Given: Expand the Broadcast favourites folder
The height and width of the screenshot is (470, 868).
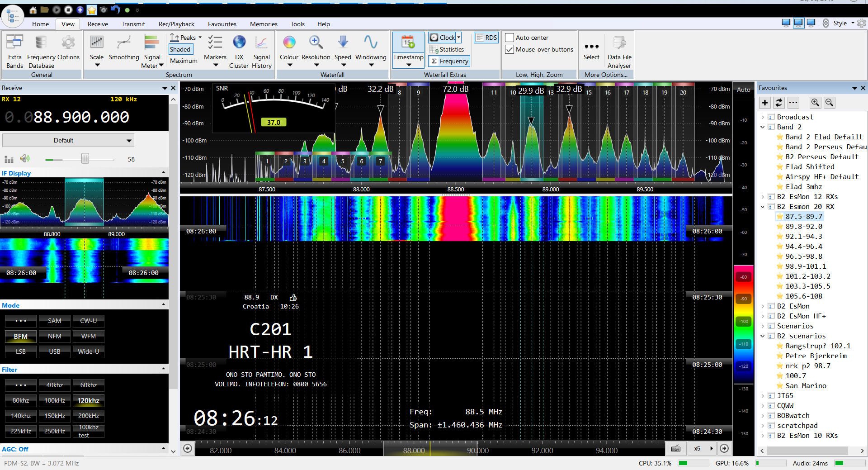Looking at the screenshot, I should [763, 117].
